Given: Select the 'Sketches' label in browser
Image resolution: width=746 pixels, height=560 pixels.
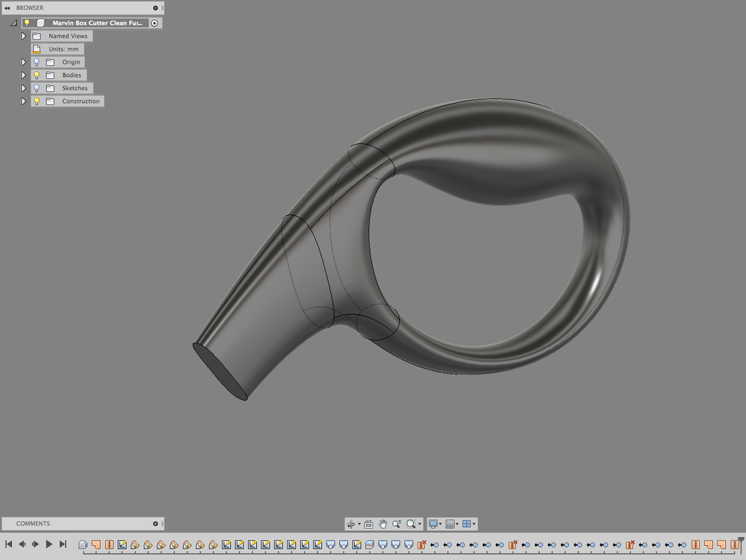Looking at the screenshot, I should tap(75, 88).
